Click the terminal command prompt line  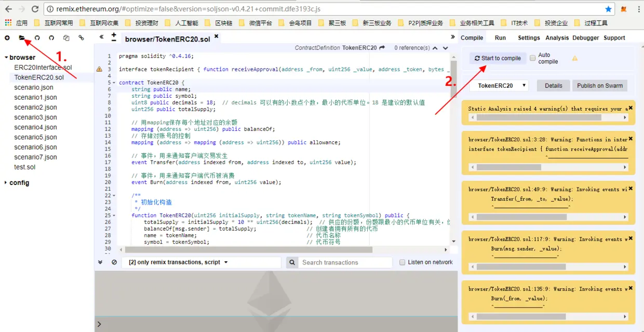point(276,325)
